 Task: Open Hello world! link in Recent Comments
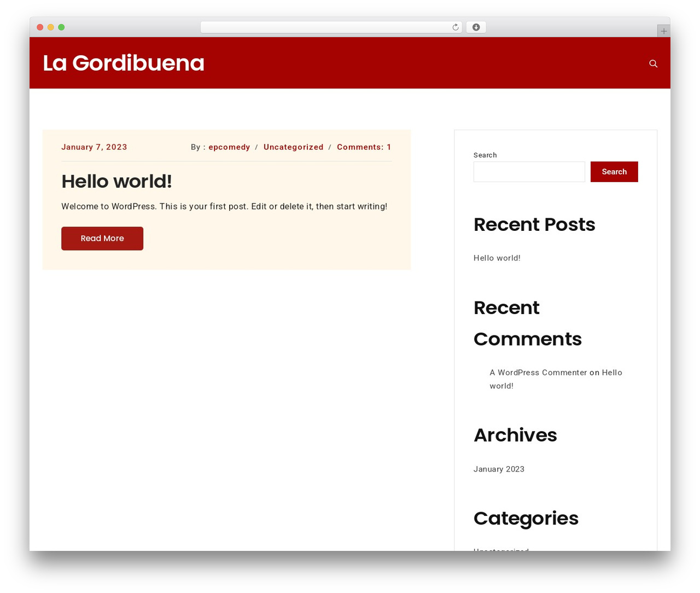pyautogui.click(x=556, y=379)
